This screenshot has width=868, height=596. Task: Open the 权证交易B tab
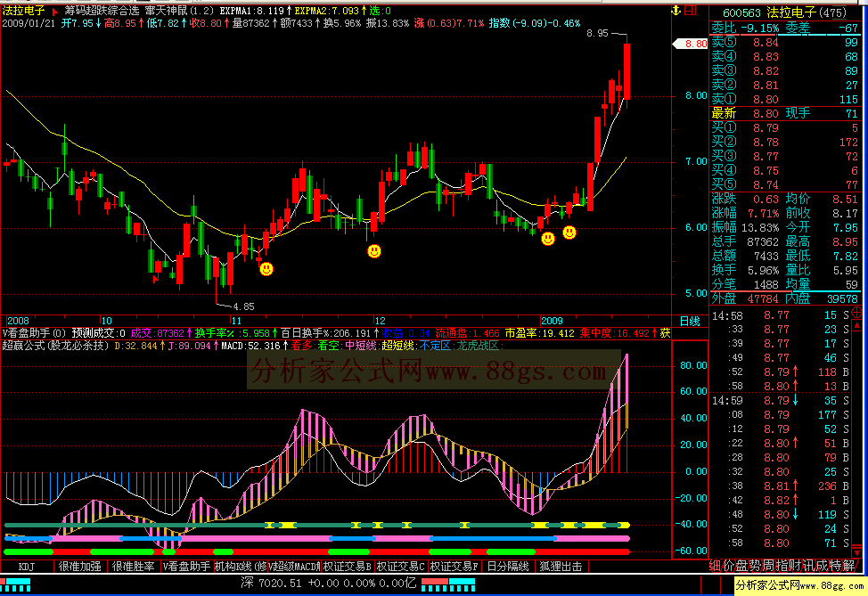tap(347, 566)
